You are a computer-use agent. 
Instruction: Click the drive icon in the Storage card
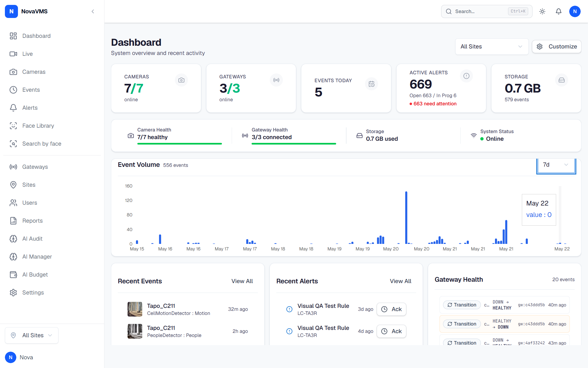coord(562,80)
